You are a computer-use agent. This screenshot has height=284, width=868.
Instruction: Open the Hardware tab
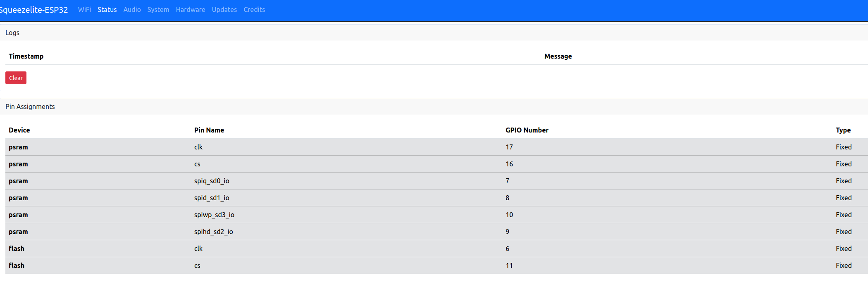point(190,9)
